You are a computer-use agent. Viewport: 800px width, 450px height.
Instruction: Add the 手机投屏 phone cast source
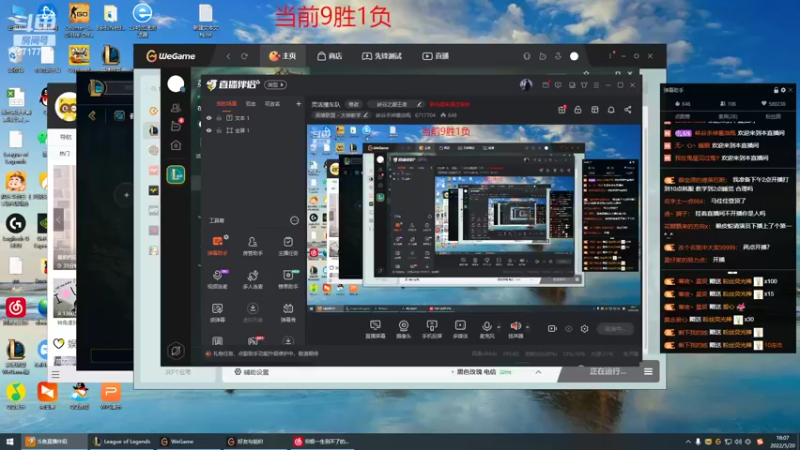click(x=432, y=330)
